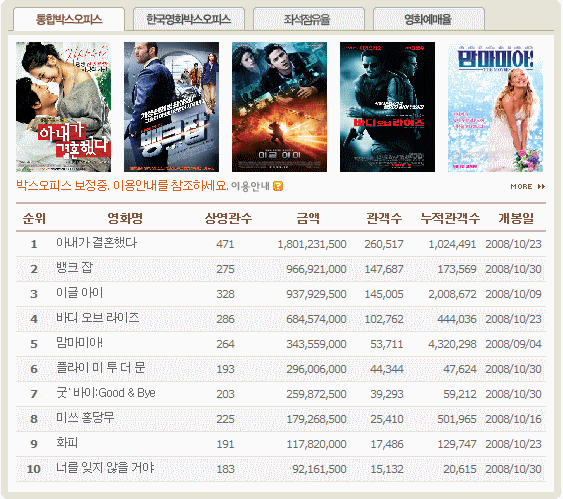The width and height of the screenshot is (563, 499).
Task: Open the 영화예매율 tab
Action: pyautogui.click(x=429, y=19)
